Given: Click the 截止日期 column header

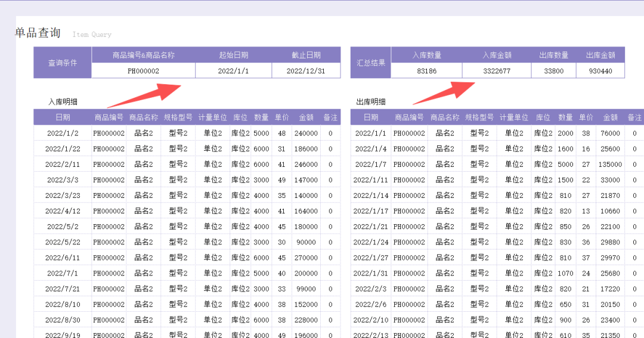Looking at the screenshot, I should 306,55.
